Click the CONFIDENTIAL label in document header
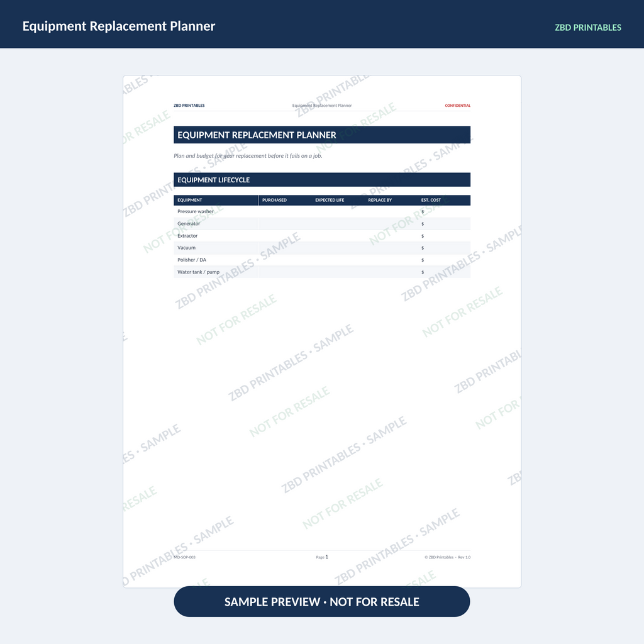 click(x=458, y=106)
